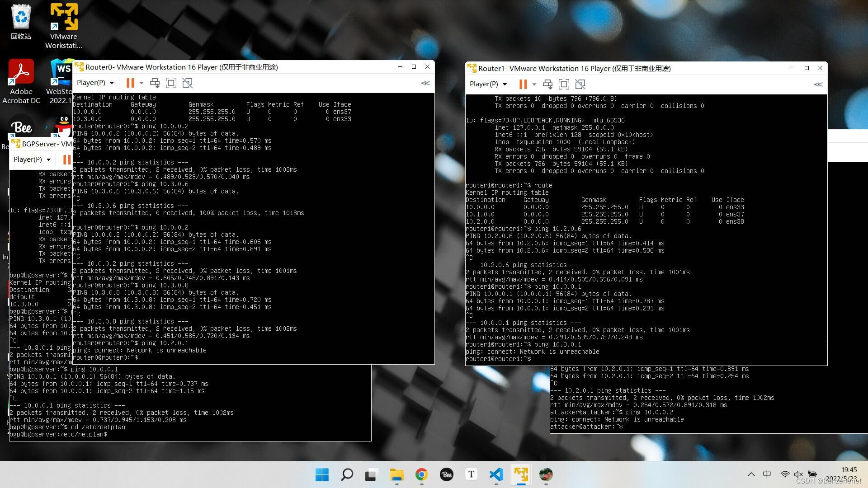
Task: Minimize the Router0 window
Action: tap(400, 67)
